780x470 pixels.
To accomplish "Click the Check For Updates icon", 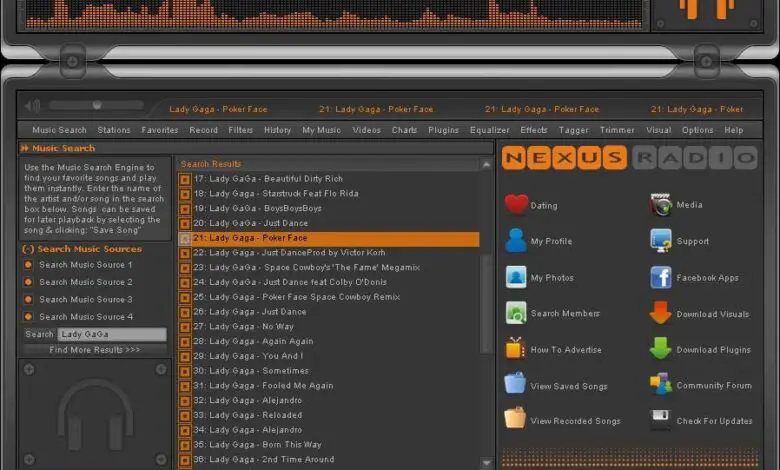I will coord(661,420).
